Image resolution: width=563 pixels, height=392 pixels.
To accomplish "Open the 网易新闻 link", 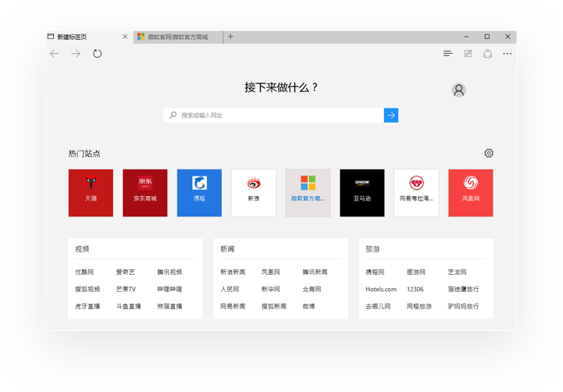I will click(233, 307).
